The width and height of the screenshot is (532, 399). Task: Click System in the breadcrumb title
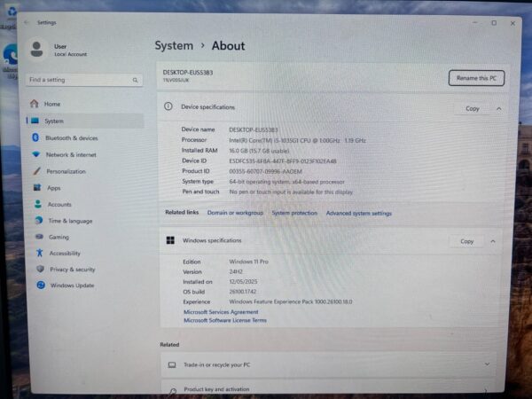pyautogui.click(x=174, y=45)
